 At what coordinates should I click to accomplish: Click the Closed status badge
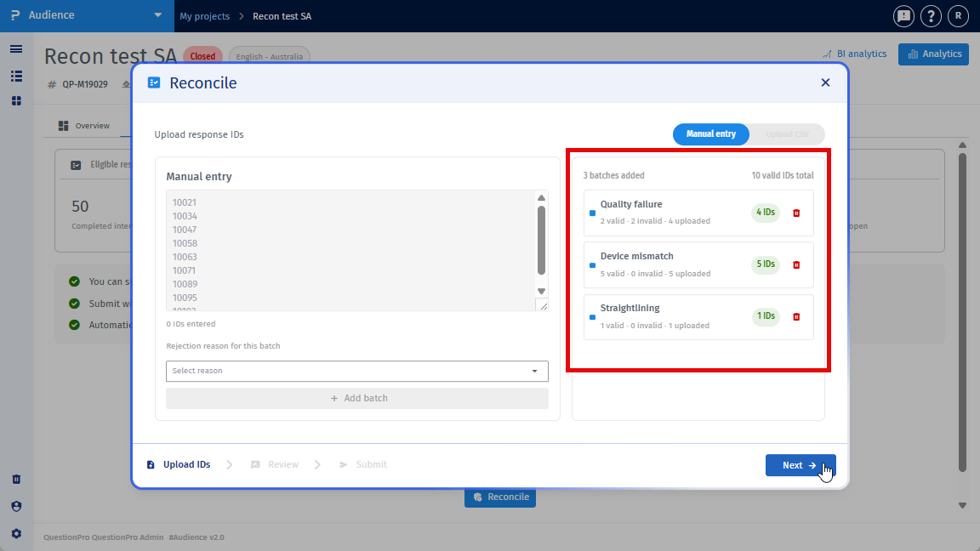pyautogui.click(x=202, y=56)
